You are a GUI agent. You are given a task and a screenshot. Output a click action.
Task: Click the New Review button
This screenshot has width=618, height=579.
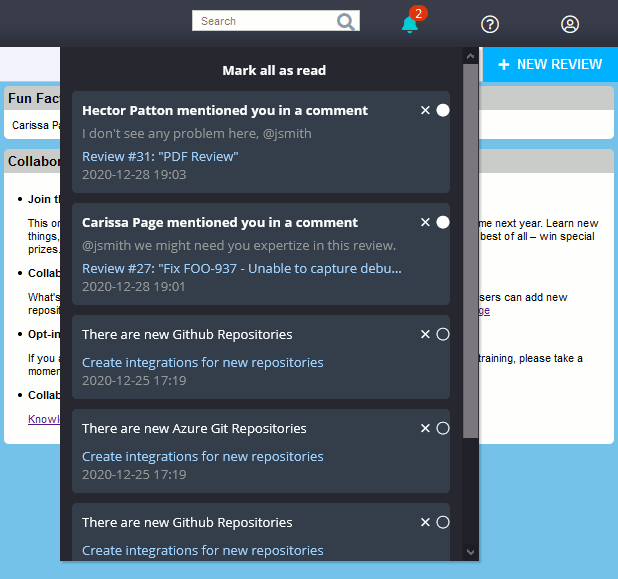550,64
